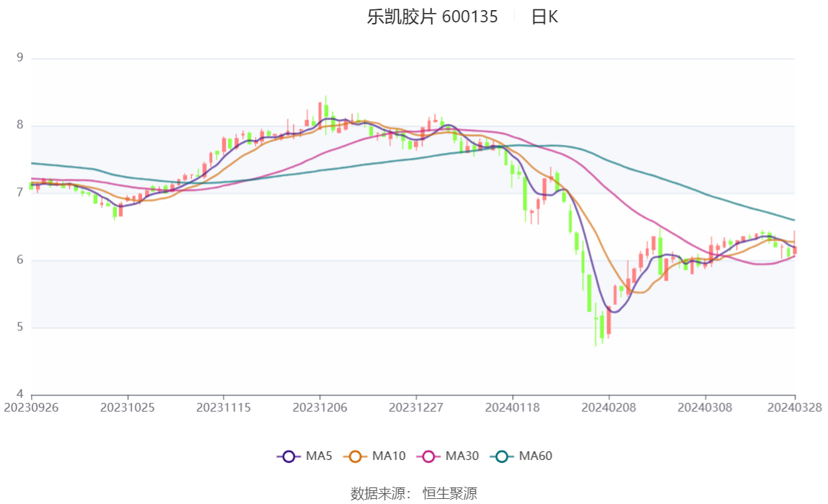Click the lowest candlestick near 20240208
This screenshot has height=504, width=828.
(596, 324)
